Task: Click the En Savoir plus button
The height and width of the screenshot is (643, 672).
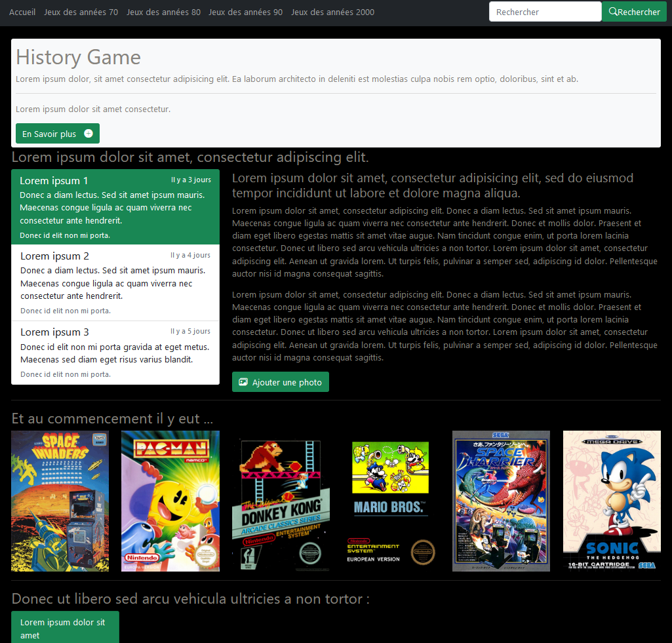Action: point(58,134)
